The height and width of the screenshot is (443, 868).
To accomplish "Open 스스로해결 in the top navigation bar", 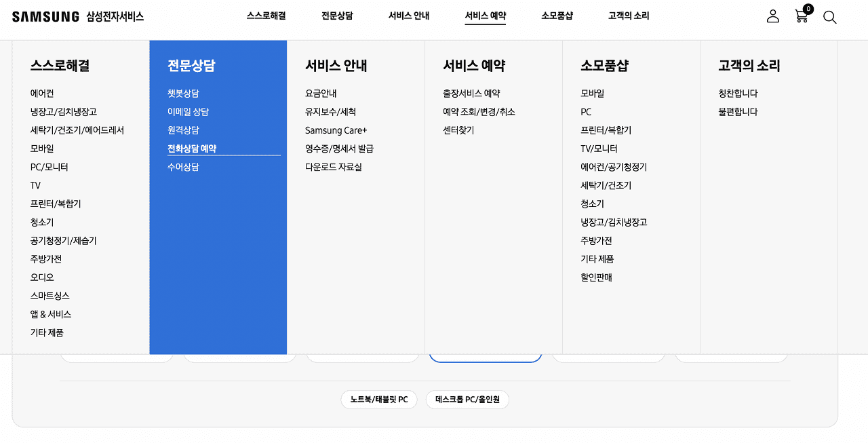I will 266,16.
